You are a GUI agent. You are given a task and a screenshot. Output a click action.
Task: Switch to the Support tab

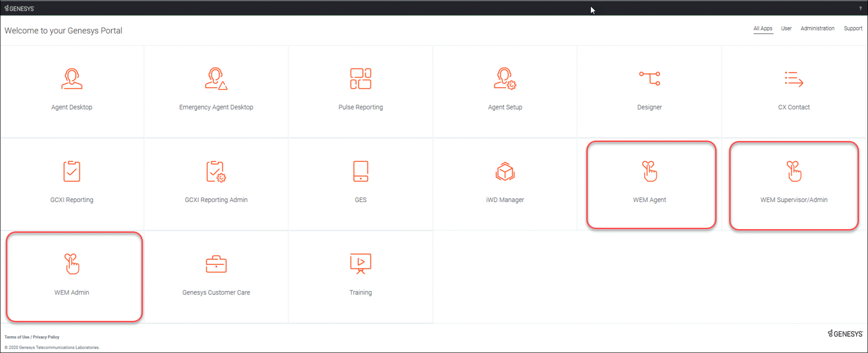[853, 29]
